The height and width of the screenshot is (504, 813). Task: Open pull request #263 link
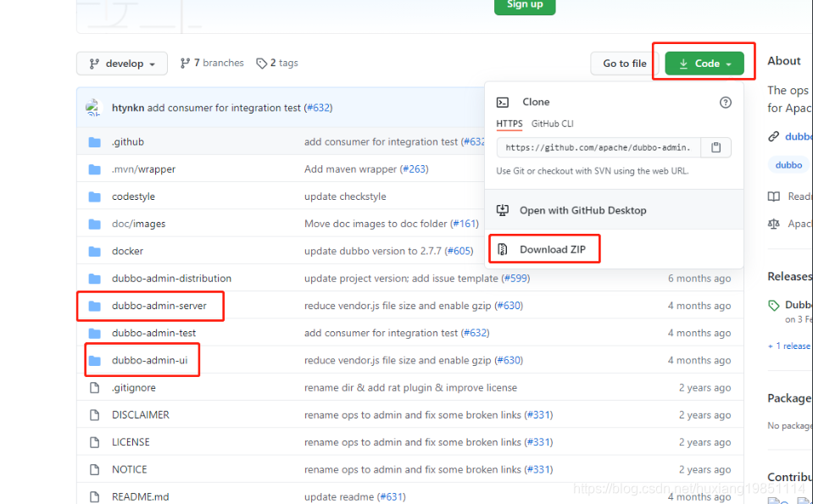(414, 169)
